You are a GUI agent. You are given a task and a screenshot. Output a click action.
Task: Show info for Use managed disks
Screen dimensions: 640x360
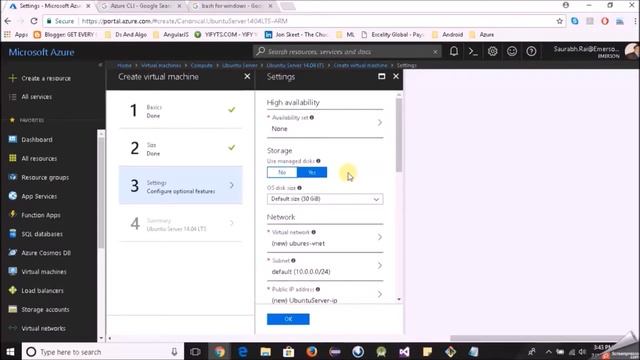pyautogui.click(x=318, y=161)
